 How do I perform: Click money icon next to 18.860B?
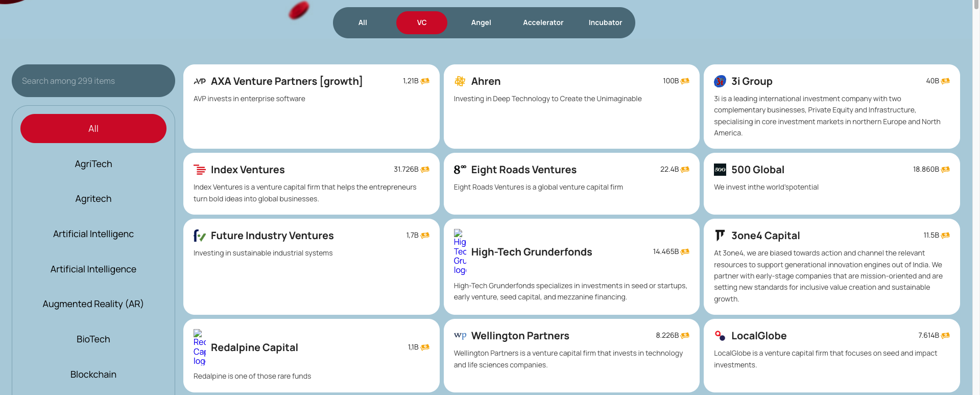point(945,170)
